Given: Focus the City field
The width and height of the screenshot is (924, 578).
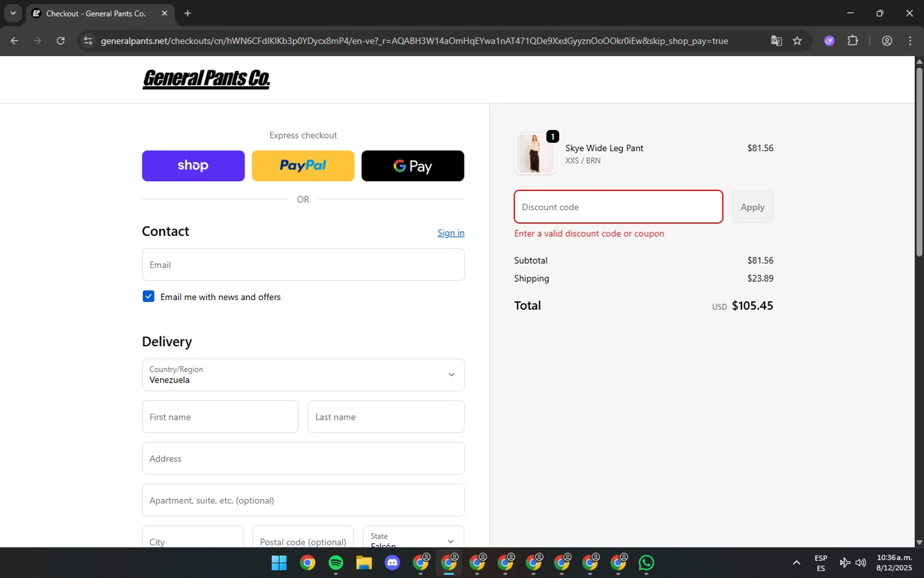Looking at the screenshot, I should click(x=193, y=537).
